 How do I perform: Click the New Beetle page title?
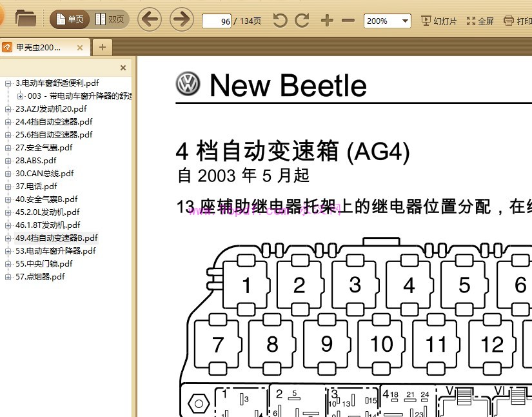point(288,86)
